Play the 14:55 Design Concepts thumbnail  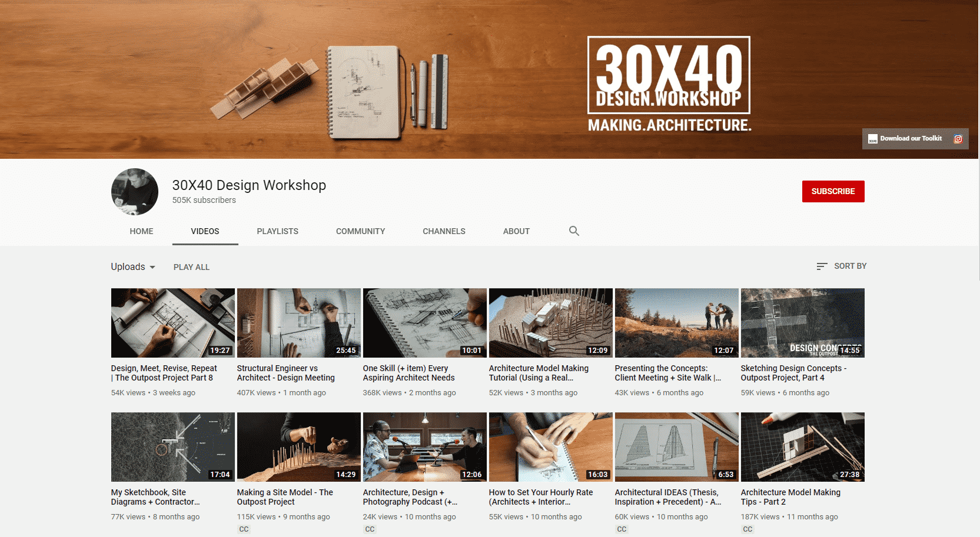tap(803, 323)
